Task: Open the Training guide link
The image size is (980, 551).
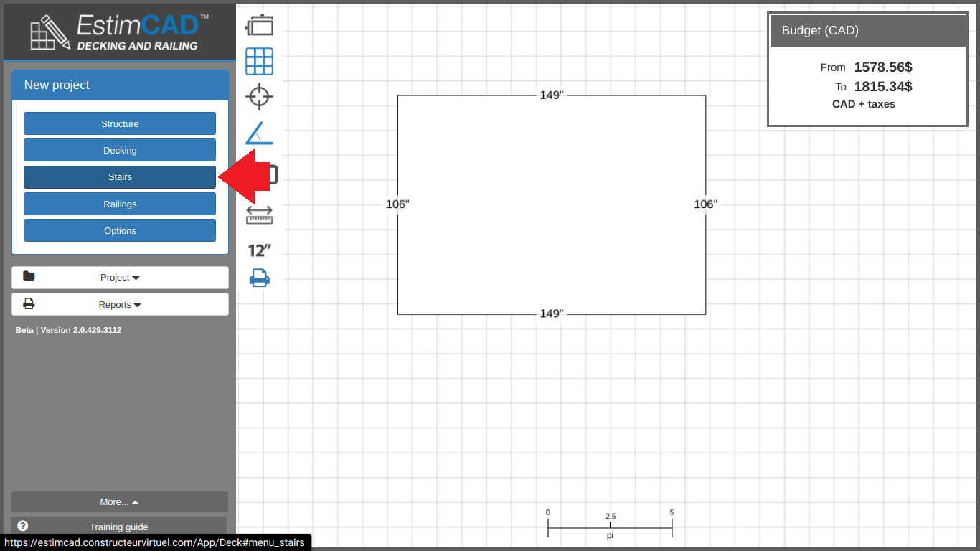Action: click(x=119, y=527)
